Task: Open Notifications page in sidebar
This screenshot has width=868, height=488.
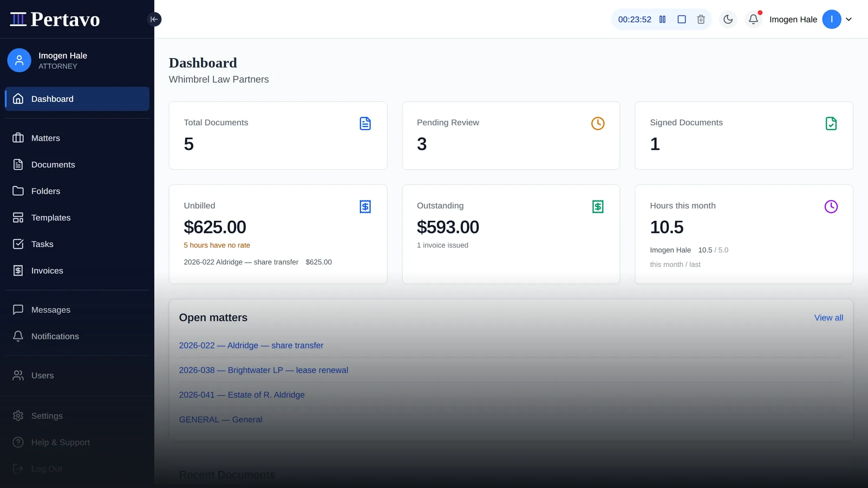Action: tap(77, 336)
